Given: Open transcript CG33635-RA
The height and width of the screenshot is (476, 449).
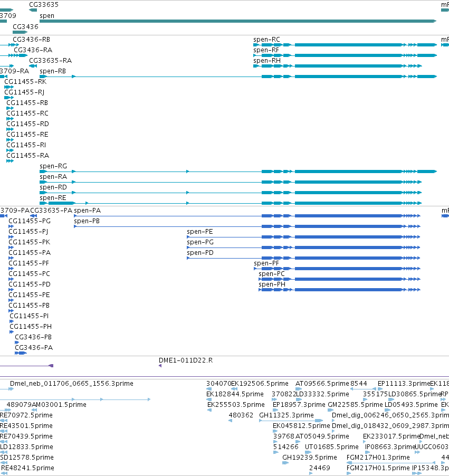Looking at the screenshot, I should pyautogui.click(x=51, y=60).
